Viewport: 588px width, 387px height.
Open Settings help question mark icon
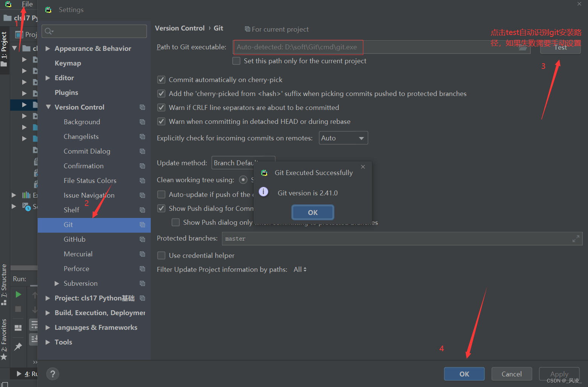(53, 374)
